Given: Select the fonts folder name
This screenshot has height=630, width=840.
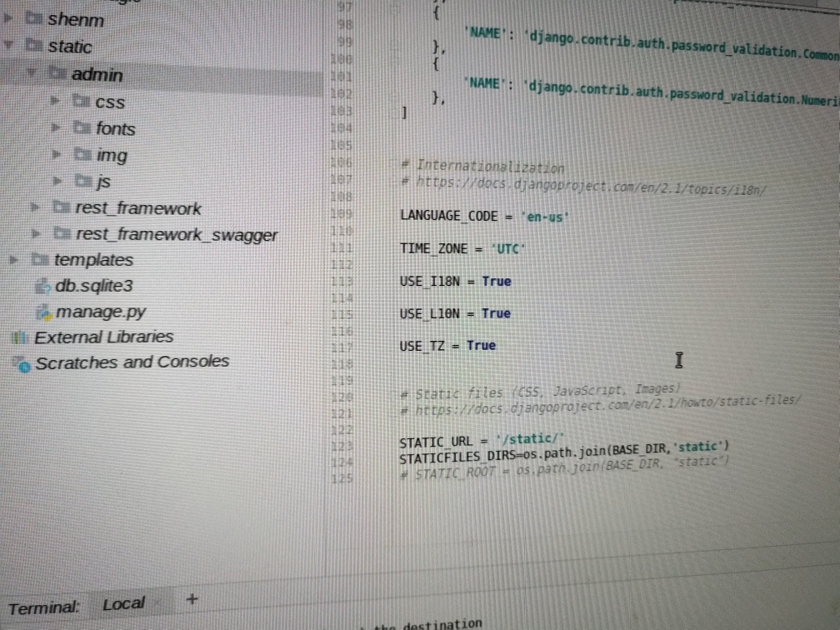Looking at the screenshot, I should tap(116, 128).
